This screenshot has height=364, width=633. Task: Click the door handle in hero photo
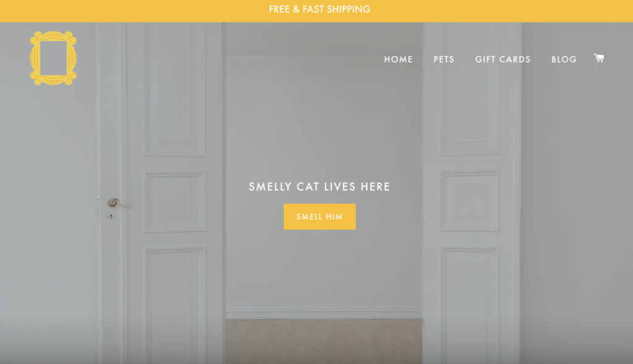(119, 203)
